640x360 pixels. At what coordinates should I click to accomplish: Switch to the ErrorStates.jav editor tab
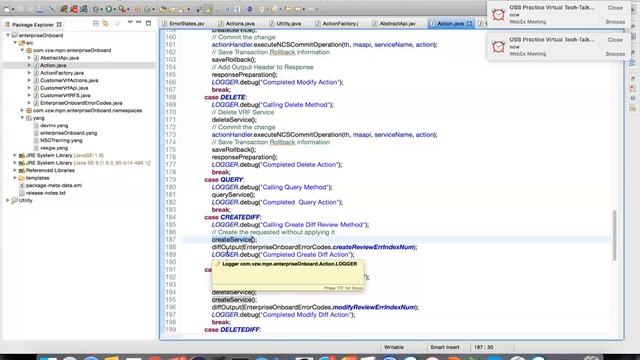[183, 24]
